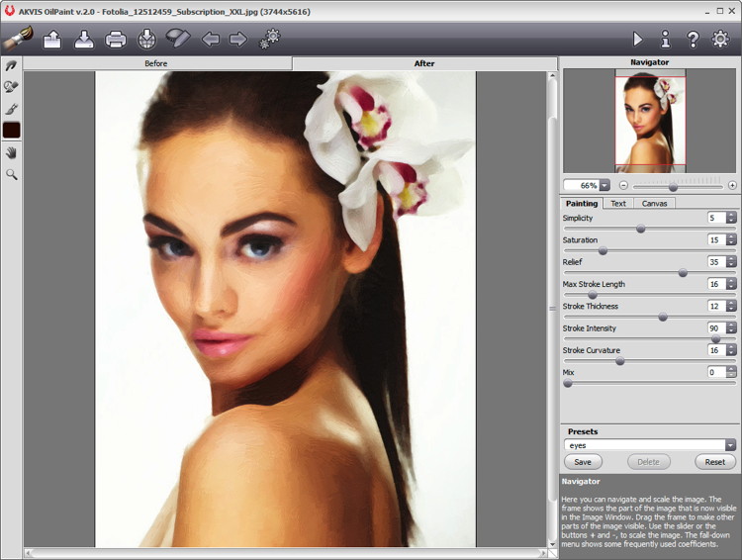Switch to the Before tab
Viewport: 742px width, 560px height.
pos(156,63)
